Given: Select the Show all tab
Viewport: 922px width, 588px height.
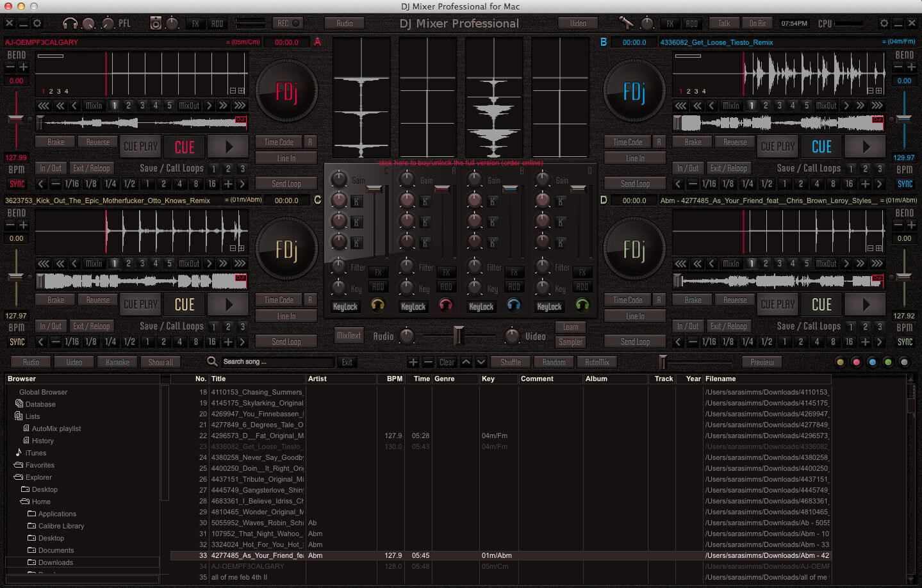Looking at the screenshot, I should pyautogui.click(x=161, y=362).
